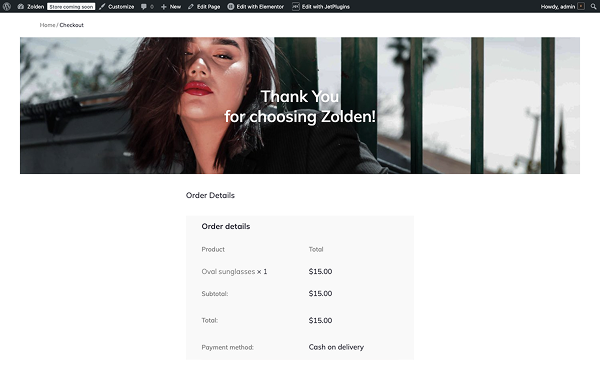Click the Edit Page pencil icon

(191, 7)
